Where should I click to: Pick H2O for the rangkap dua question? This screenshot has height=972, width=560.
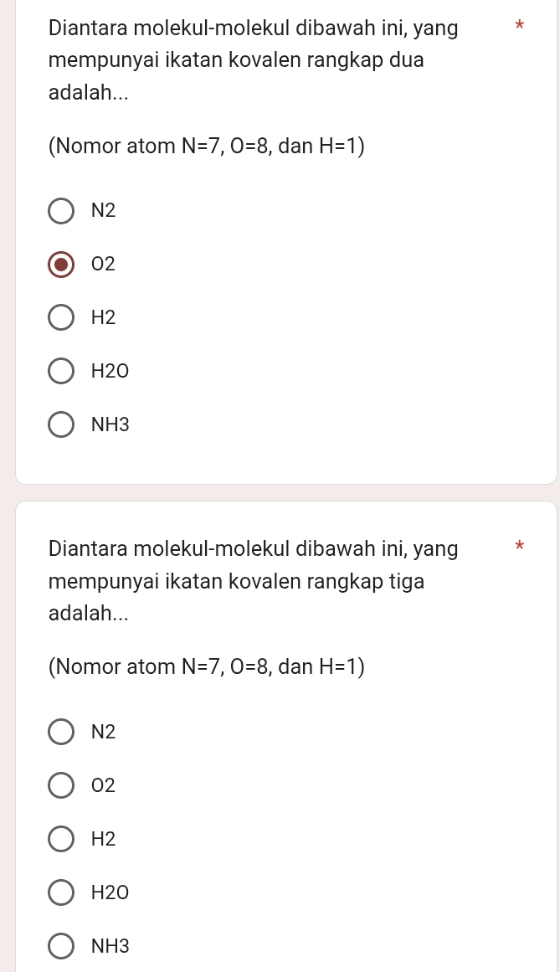click(x=61, y=372)
